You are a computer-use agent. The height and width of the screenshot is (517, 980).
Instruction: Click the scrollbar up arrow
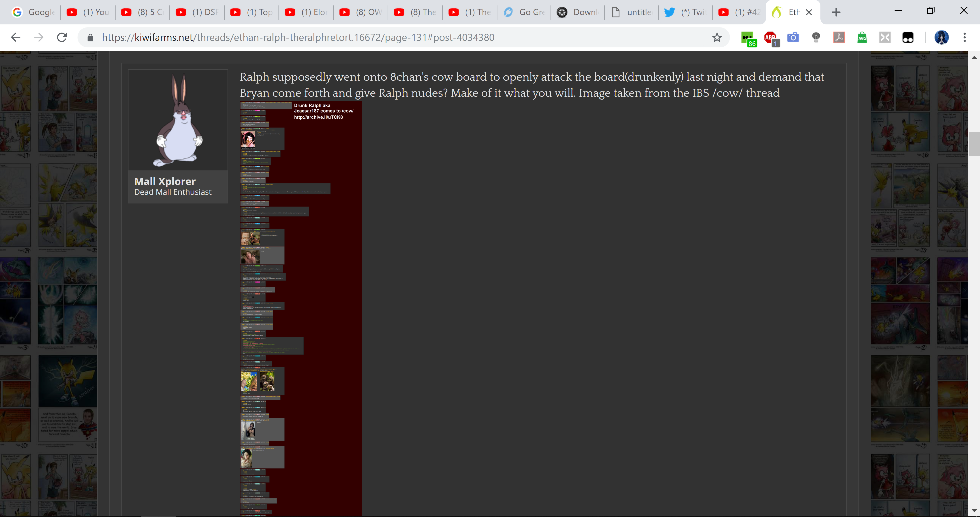coord(974,57)
